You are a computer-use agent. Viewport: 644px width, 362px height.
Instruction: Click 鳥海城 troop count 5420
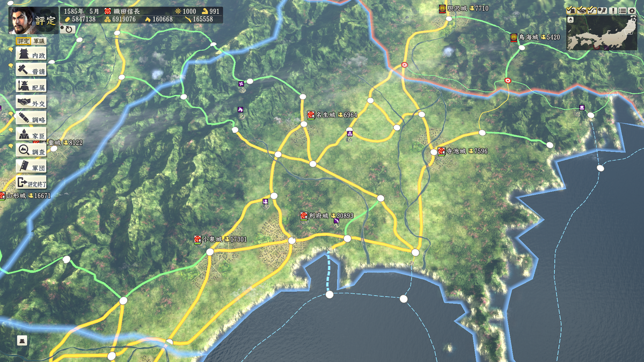coord(552,38)
